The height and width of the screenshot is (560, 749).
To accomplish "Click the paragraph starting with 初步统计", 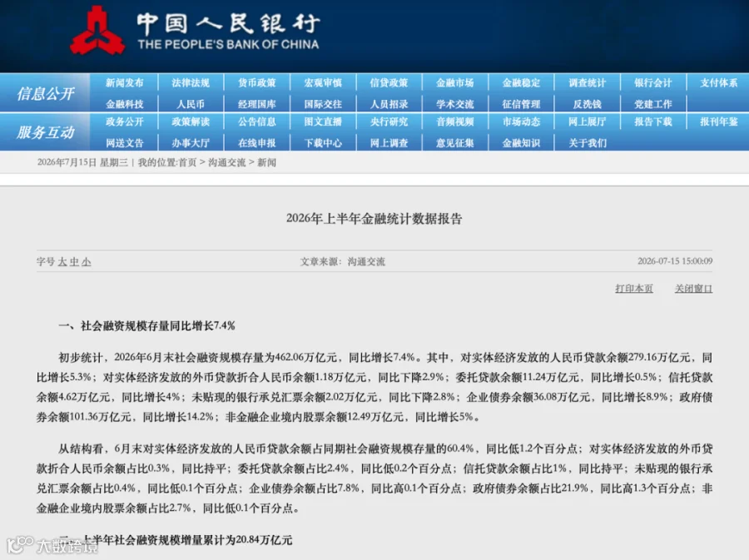I will (374, 387).
